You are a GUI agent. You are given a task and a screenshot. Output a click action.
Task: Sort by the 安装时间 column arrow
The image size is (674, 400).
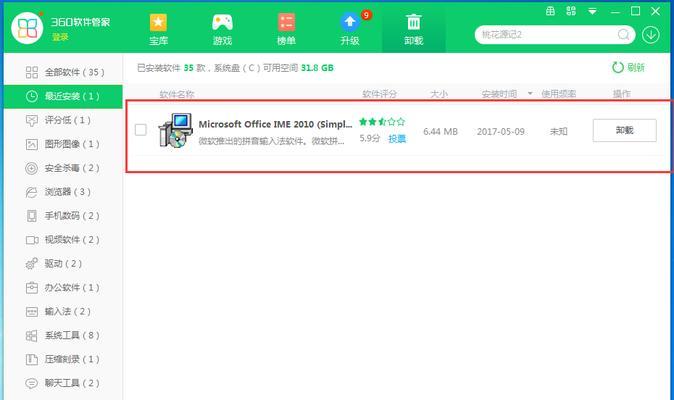pos(530,94)
